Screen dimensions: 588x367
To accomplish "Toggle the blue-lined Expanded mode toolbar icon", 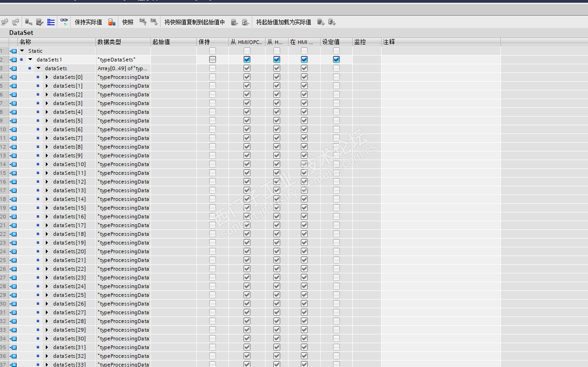I will (x=51, y=22).
